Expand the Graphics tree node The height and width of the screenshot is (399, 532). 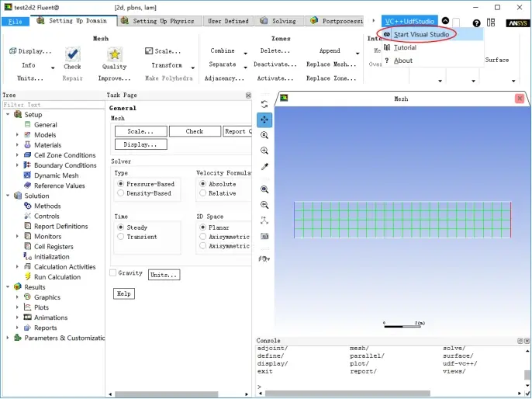17,297
